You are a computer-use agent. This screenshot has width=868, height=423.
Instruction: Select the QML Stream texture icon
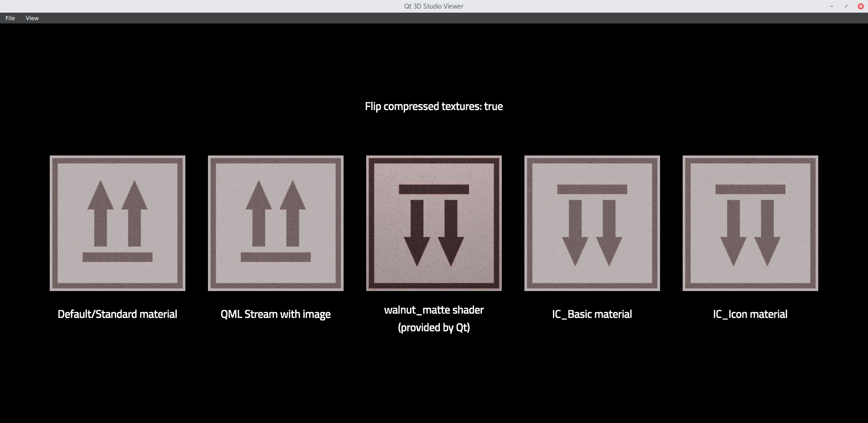coord(276,223)
